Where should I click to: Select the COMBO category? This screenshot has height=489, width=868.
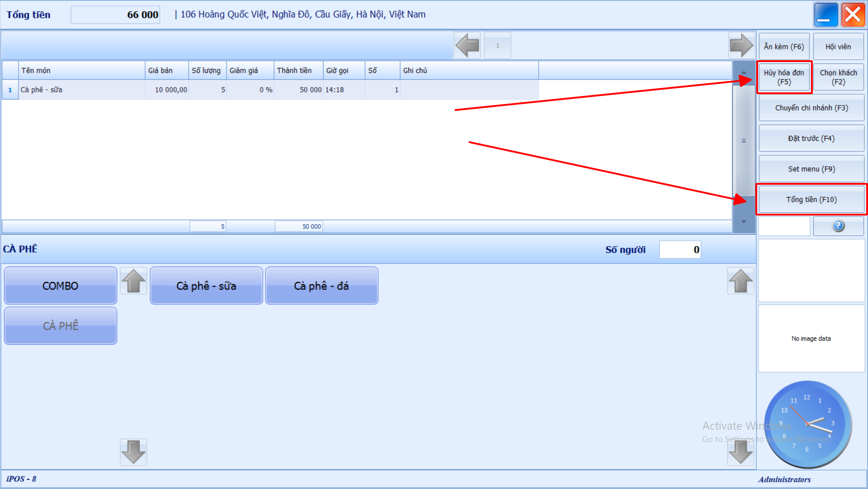click(61, 286)
